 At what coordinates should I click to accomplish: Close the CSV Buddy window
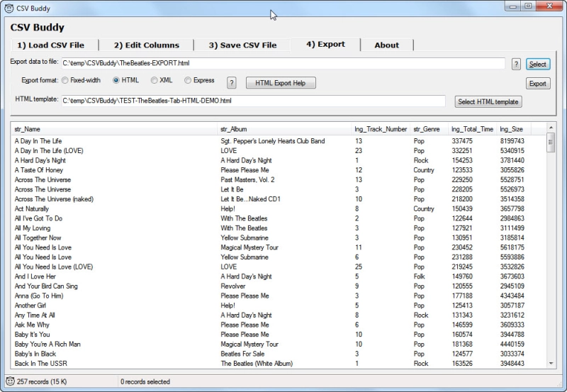point(549,6)
